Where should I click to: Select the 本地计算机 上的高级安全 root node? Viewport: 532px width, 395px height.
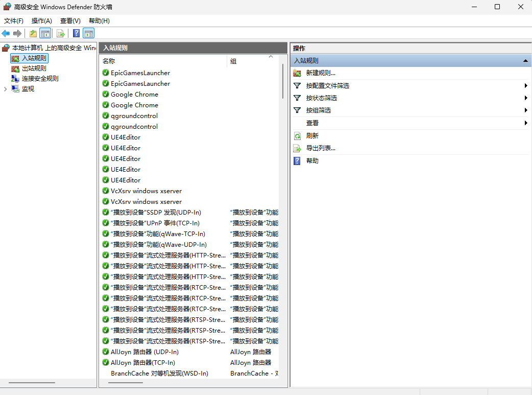click(54, 48)
